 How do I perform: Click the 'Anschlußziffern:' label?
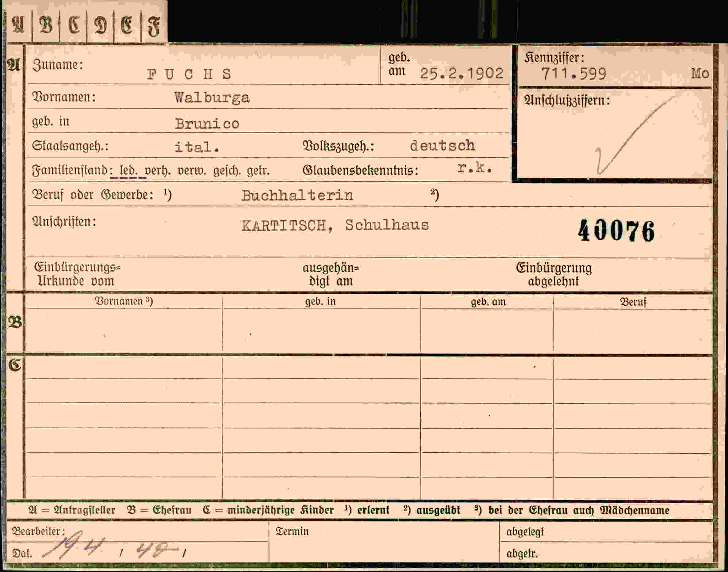[567, 101]
